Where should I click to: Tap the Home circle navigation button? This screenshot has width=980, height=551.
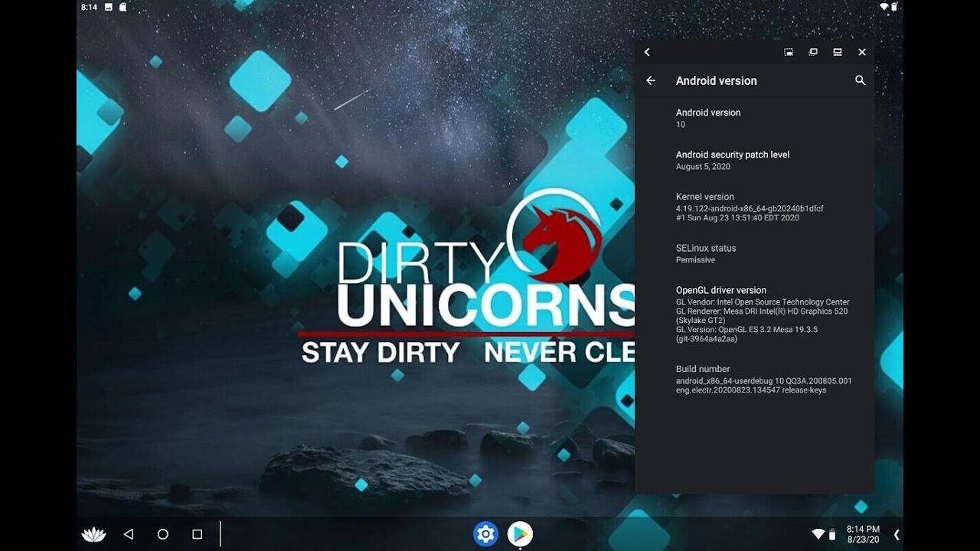(162, 534)
